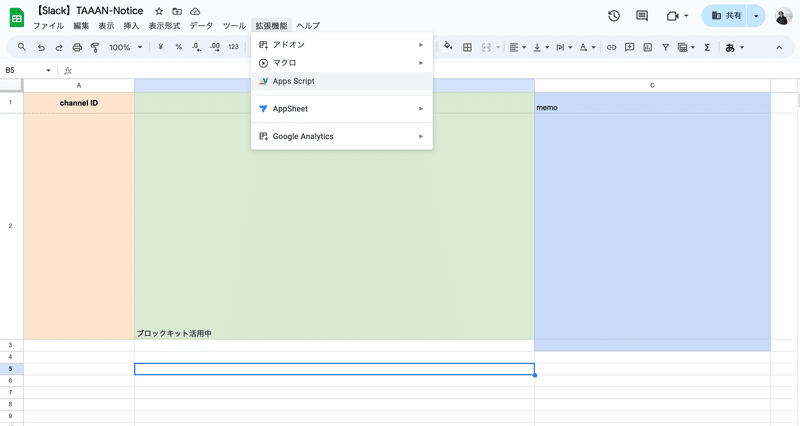Open share options dropdown arrow
The height and width of the screenshot is (426, 800).
tap(756, 16)
